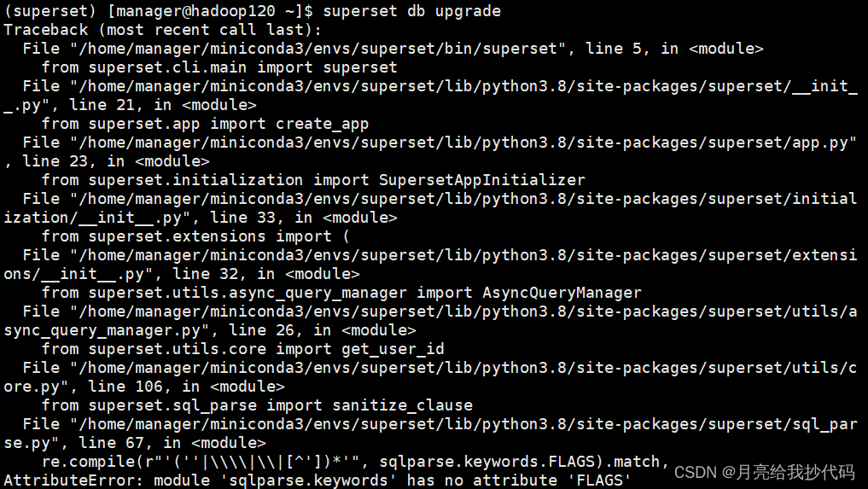Click 'from superset.app import create_app' line
The image size is (868, 489).
coord(206,124)
